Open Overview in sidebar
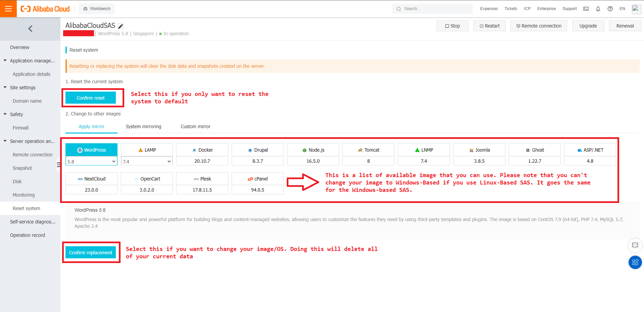 click(30, 47)
